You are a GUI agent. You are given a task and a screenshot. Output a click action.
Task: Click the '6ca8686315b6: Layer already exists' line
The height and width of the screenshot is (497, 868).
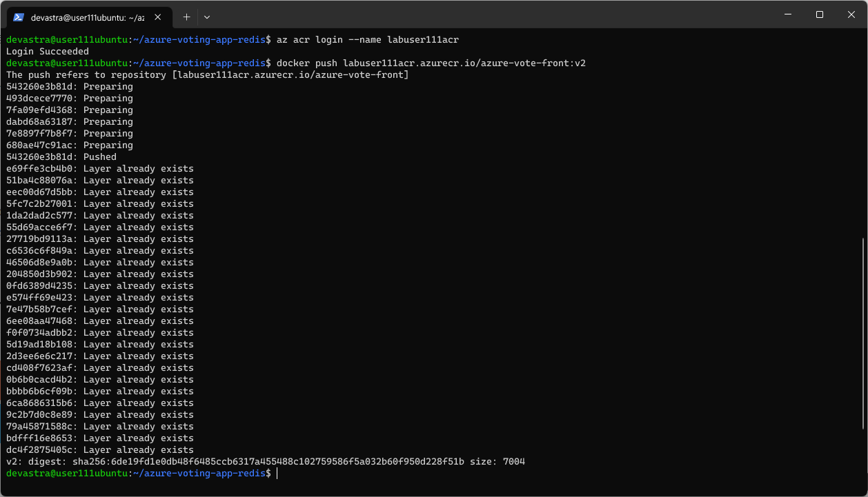(x=100, y=403)
